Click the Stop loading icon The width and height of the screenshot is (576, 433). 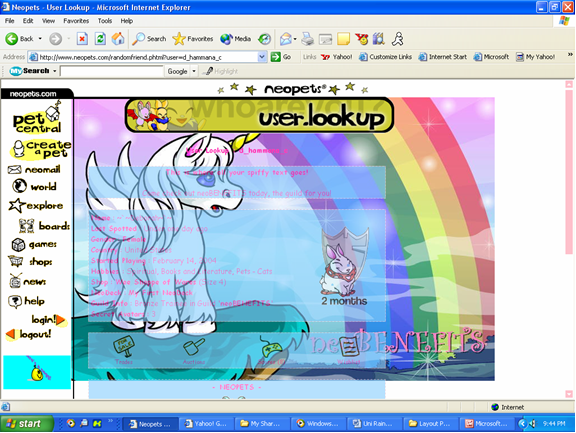(82, 39)
